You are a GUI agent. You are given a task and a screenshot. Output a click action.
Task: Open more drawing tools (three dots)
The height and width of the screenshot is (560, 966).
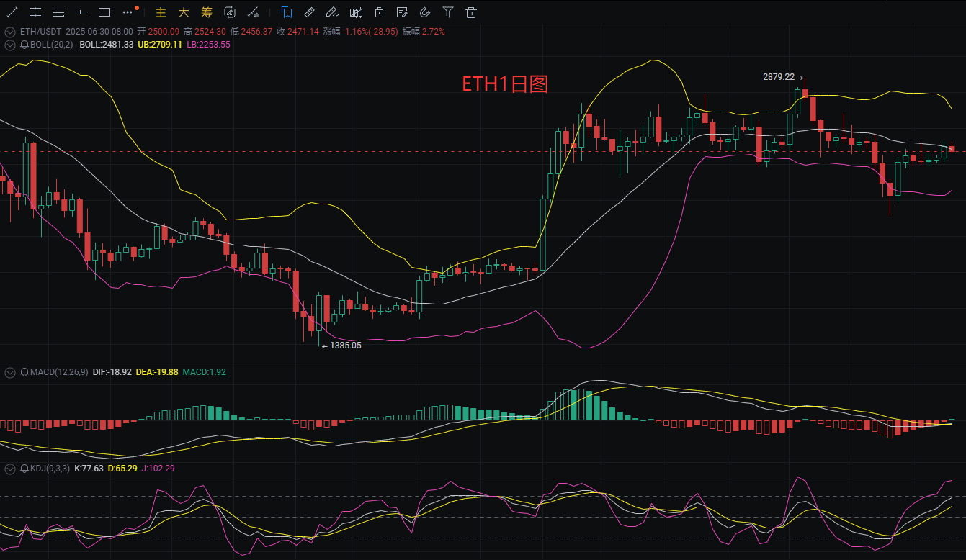tap(128, 12)
